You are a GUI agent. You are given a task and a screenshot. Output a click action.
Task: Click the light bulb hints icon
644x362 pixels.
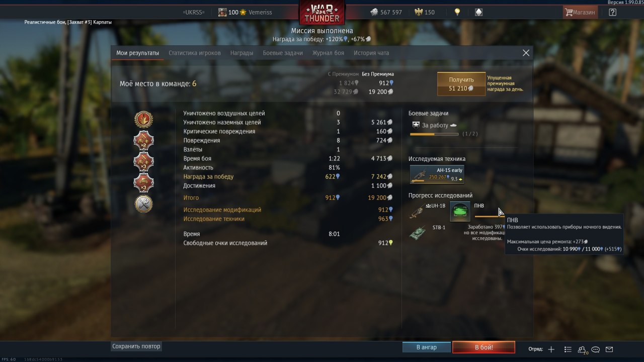pyautogui.click(x=457, y=12)
